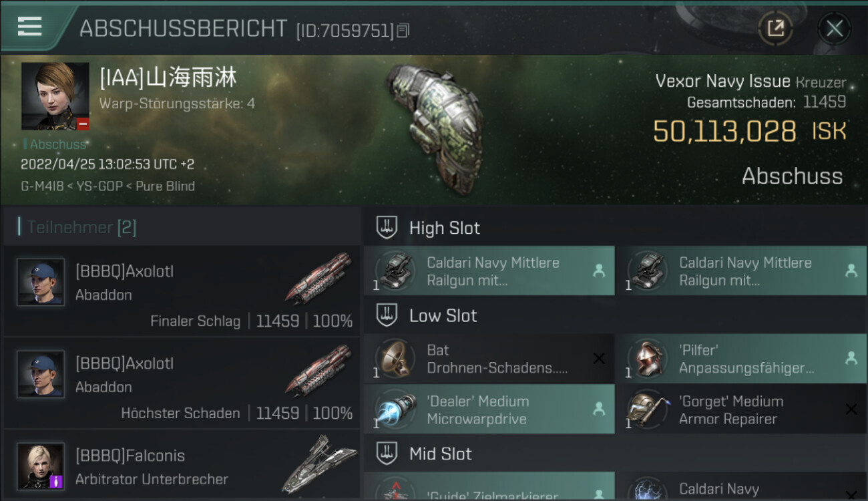Viewport: 868px width, 501px height.
Task: Open Axolotl's Höchster Schaden entry
Action: (x=182, y=383)
